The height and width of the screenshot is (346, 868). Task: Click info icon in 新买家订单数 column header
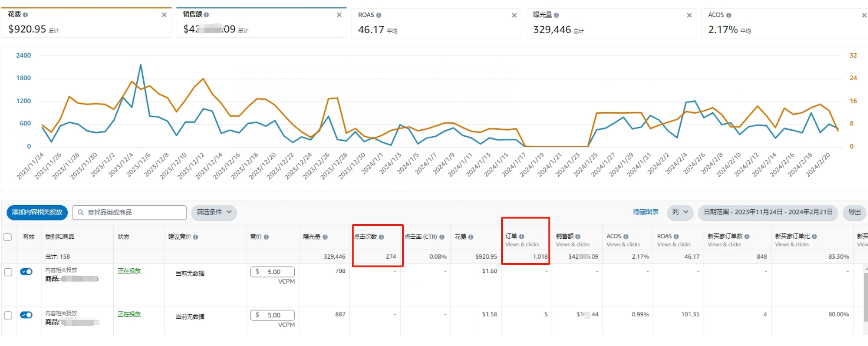click(x=747, y=236)
